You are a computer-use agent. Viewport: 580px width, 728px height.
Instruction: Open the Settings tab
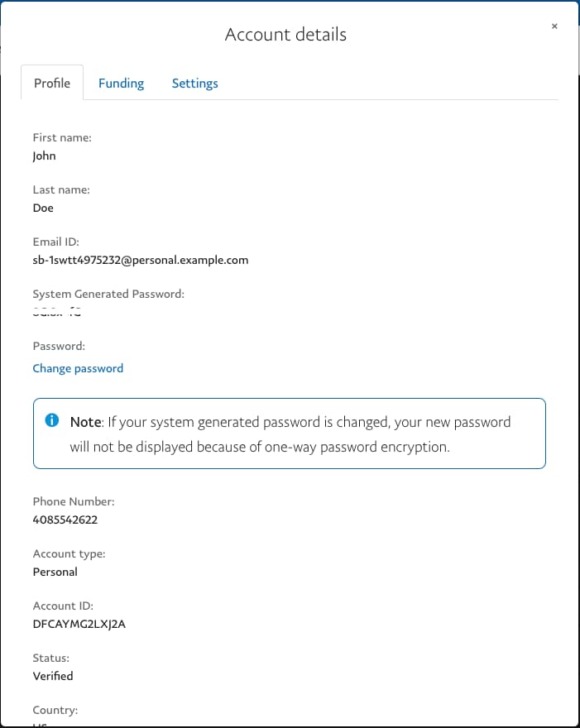coord(195,83)
